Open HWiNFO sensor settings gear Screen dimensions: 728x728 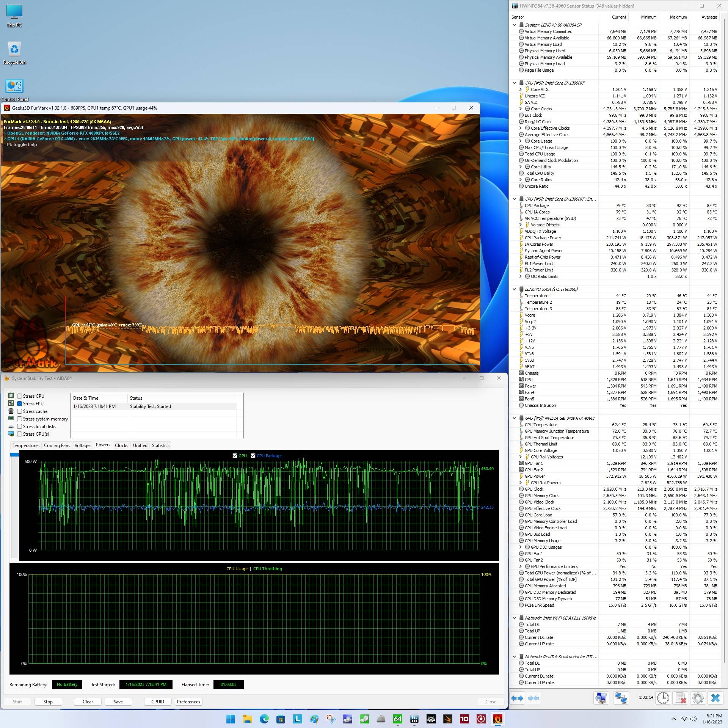[698, 698]
